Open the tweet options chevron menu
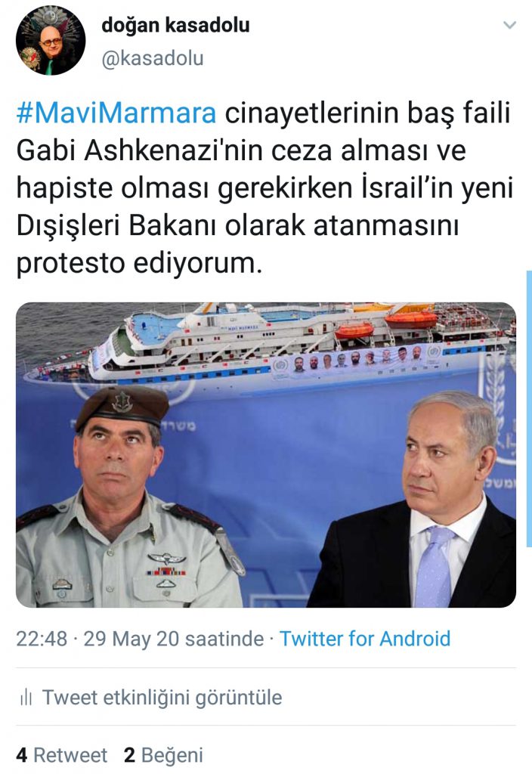 (x=509, y=25)
